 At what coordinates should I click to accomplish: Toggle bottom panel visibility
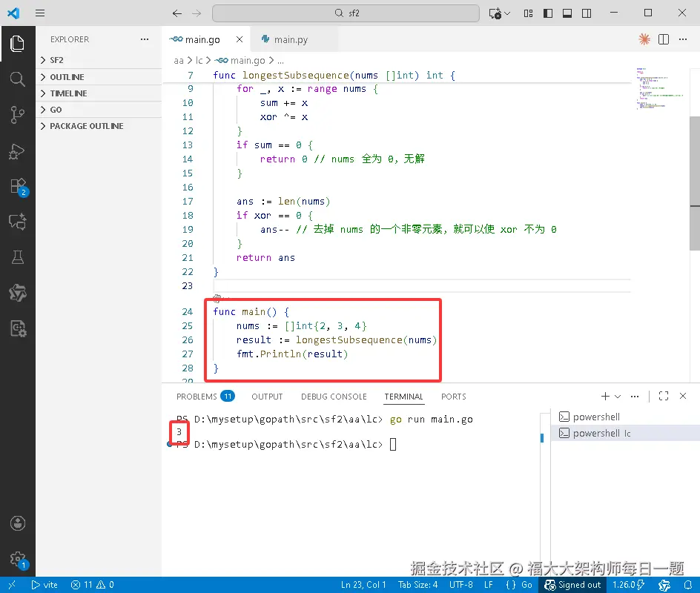pyautogui.click(x=567, y=13)
